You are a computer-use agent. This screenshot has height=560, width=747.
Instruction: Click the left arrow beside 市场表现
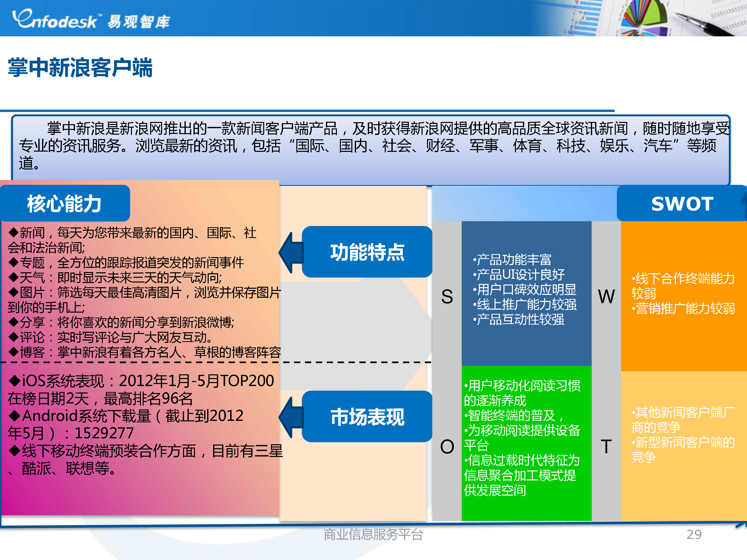pyautogui.click(x=291, y=417)
